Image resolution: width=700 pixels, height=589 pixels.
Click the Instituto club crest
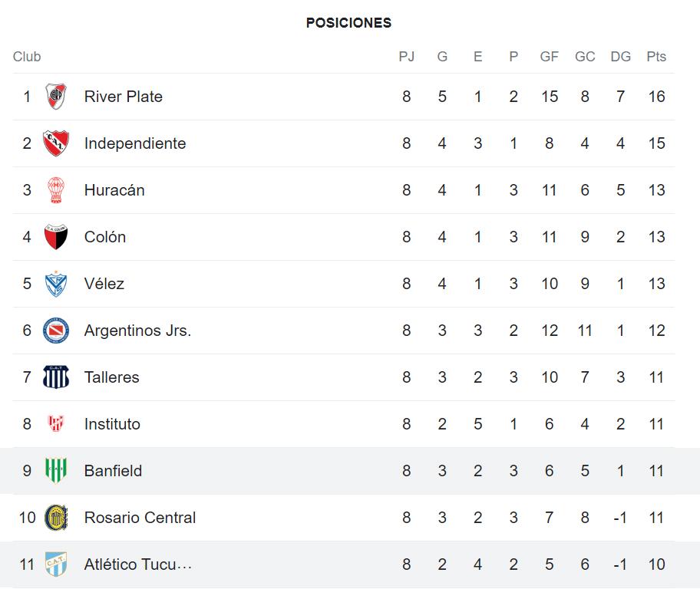coord(56,424)
